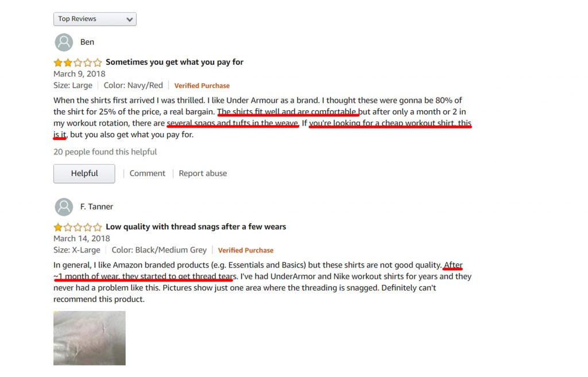
Task: Open reviewer Ben's profile name
Action: pos(87,42)
